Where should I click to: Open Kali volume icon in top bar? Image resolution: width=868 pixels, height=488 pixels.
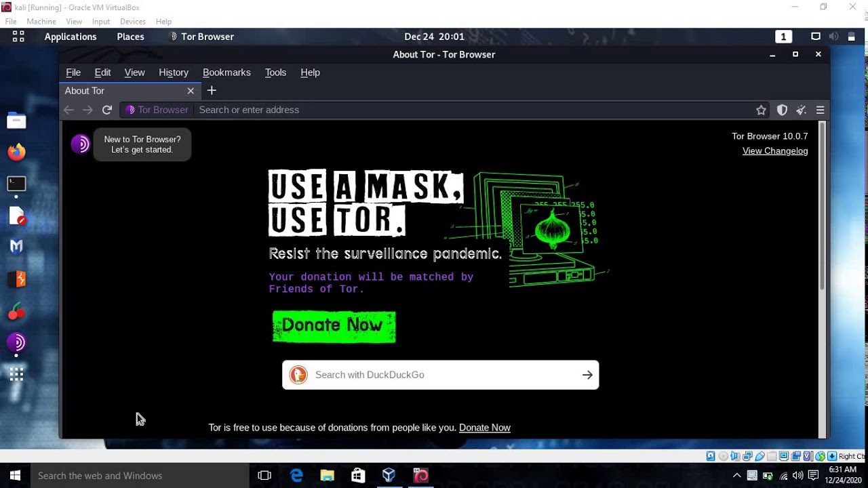tap(833, 37)
